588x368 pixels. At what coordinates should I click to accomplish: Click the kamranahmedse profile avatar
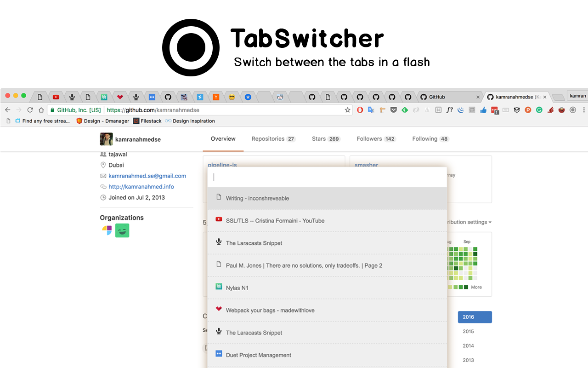[106, 139]
